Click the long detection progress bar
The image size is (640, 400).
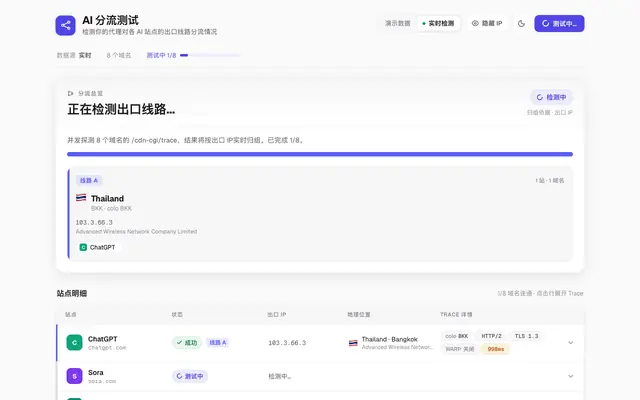320,154
